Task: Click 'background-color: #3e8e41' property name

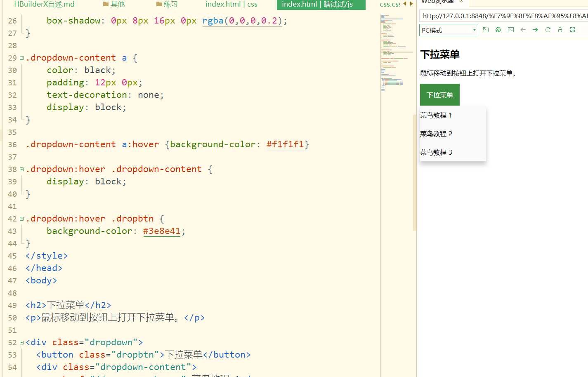Action: pos(90,231)
